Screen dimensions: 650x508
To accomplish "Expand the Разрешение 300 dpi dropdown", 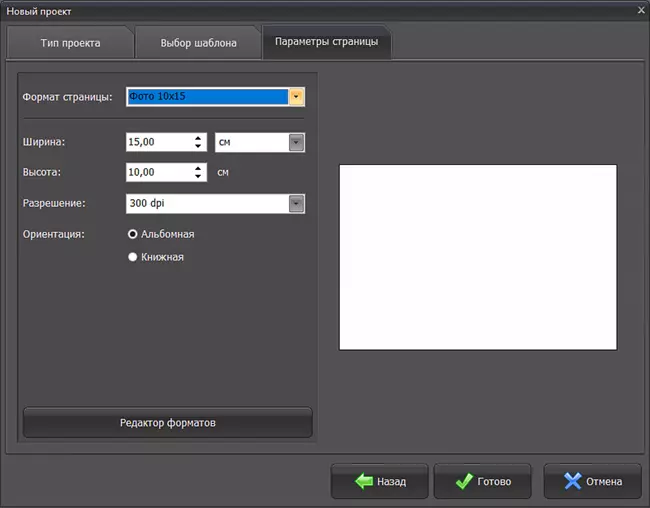I will click(296, 204).
